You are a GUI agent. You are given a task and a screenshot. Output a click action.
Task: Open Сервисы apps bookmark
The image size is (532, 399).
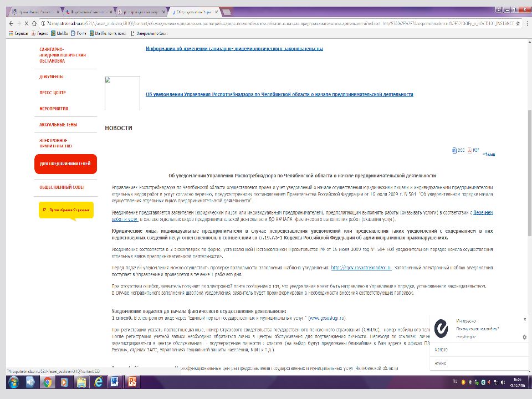point(18,33)
